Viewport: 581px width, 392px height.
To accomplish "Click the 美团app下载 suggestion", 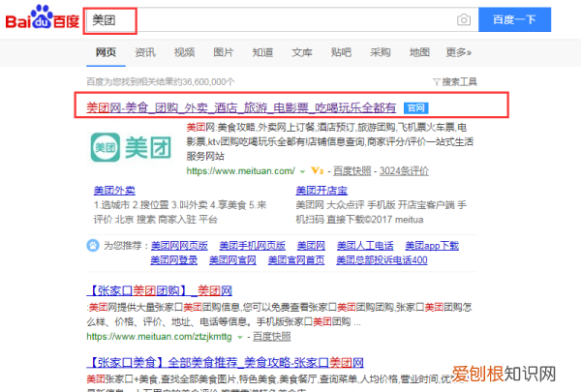I will point(432,246).
